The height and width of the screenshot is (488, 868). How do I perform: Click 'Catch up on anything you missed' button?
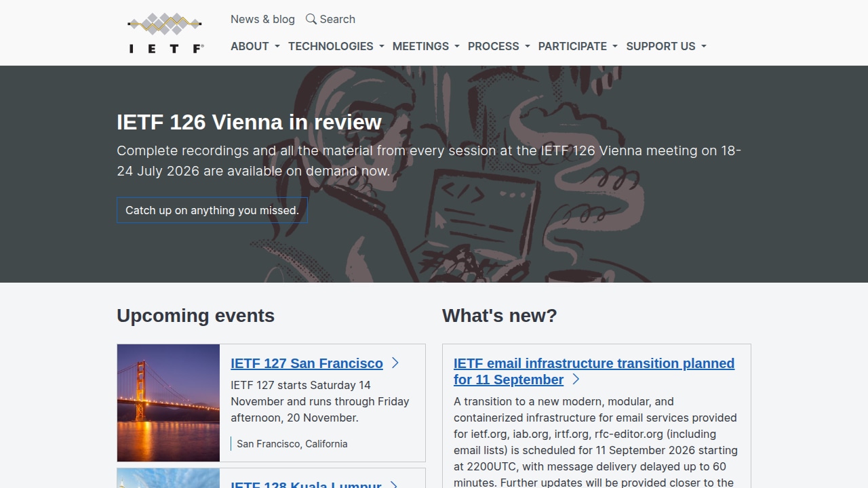(x=212, y=210)
